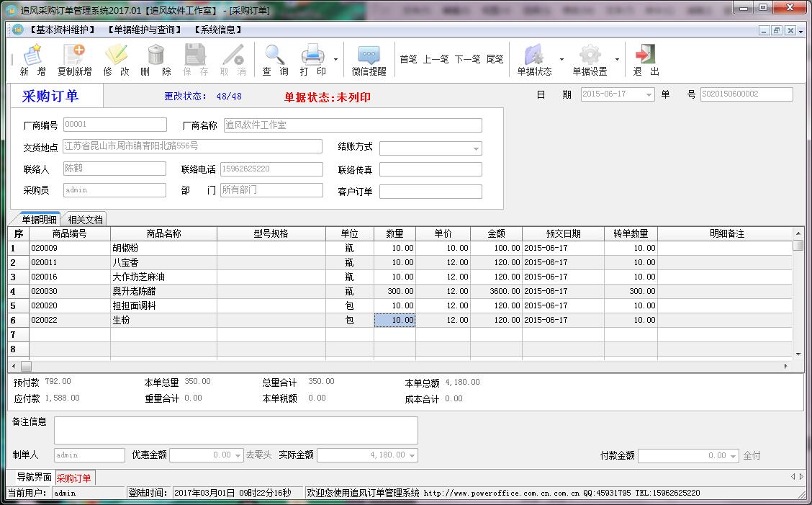Switch to the 相关文档 tab
The height and width of the screenshot is (505, 812).
coord(85,220)
